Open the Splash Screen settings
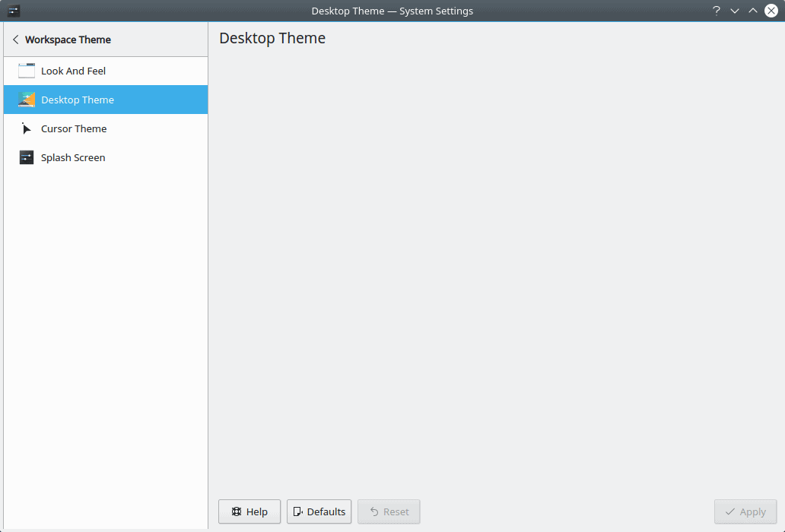Screen dimensions: 785x532 click(x=73, y=157)
